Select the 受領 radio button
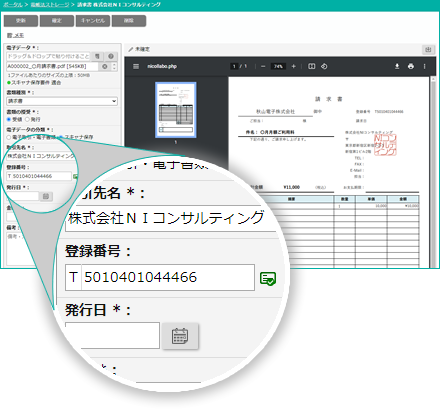440x409 pixels. tap(9, 119)
